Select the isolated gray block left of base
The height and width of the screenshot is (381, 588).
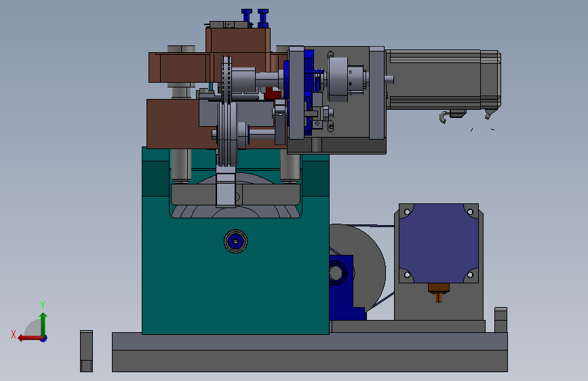pos(86,351)
